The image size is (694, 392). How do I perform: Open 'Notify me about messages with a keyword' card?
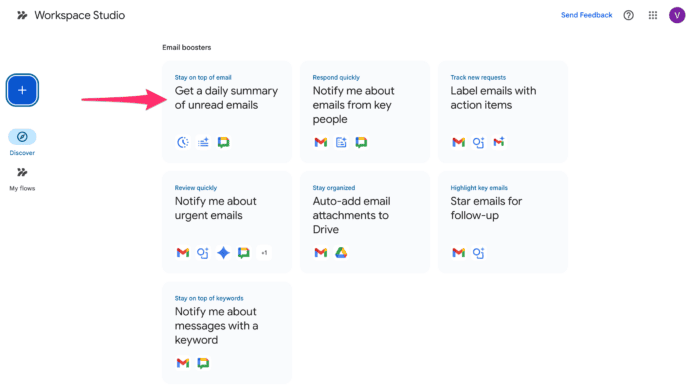(x=227, y=333)
